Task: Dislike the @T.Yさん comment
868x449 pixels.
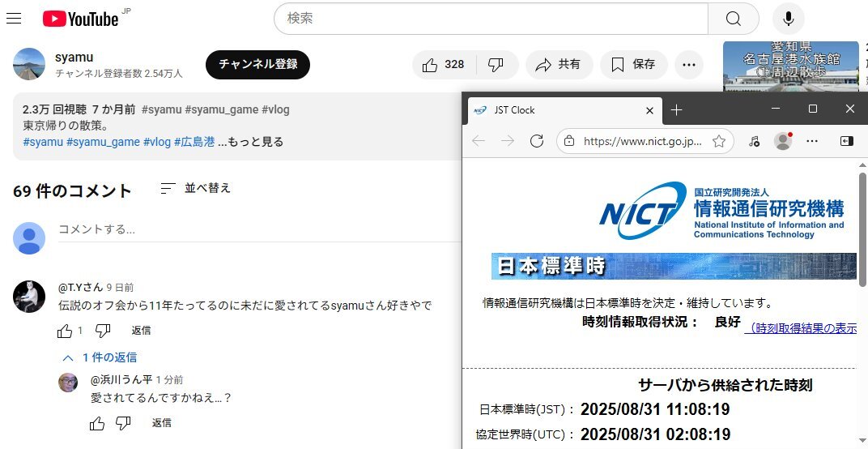Action: tap(103, 331)
